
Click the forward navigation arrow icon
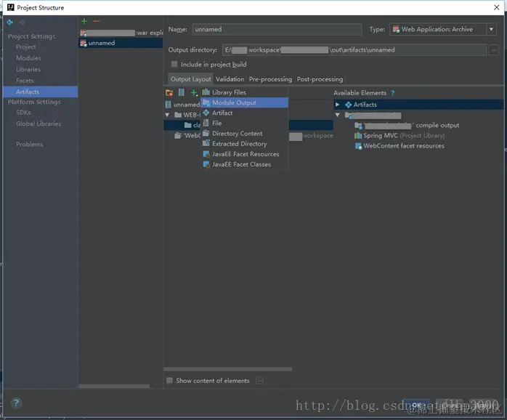pyautogui.click(x=22, y=23)
